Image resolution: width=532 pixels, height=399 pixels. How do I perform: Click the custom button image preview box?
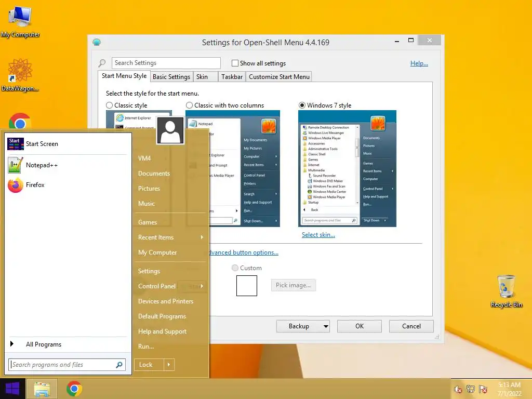pos(247,286)
